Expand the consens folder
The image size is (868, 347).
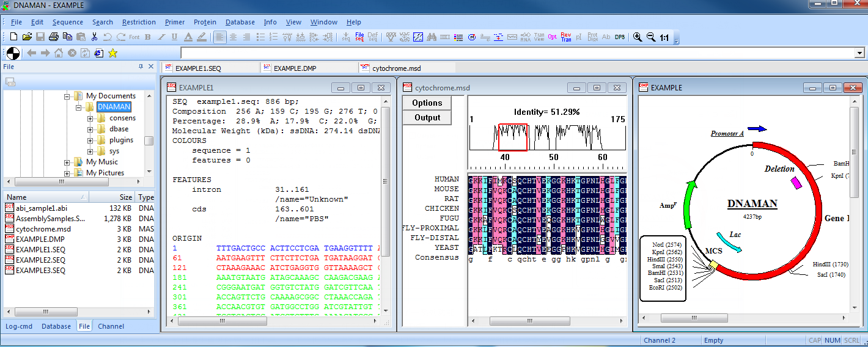click(x=90, y=118)
